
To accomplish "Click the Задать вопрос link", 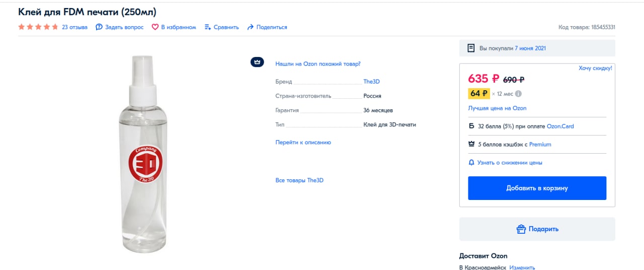I will coord(124,27).
